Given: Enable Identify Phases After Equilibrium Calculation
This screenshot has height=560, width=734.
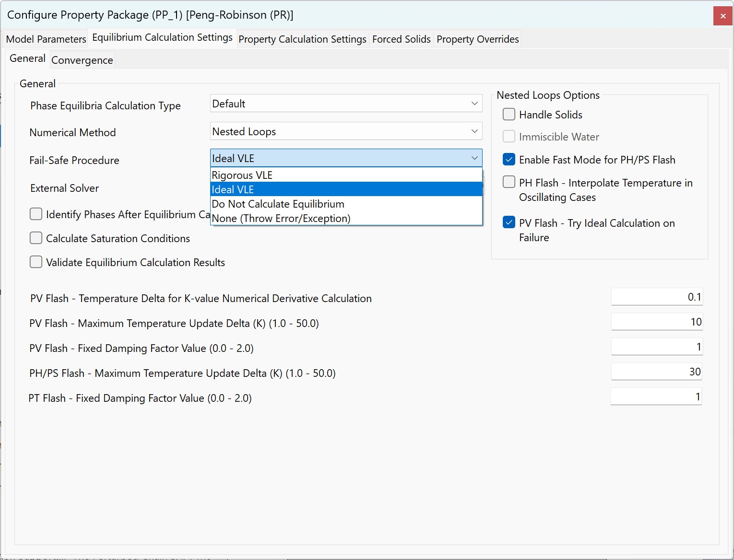Looking at the screenshot, I should click(36, 214).
